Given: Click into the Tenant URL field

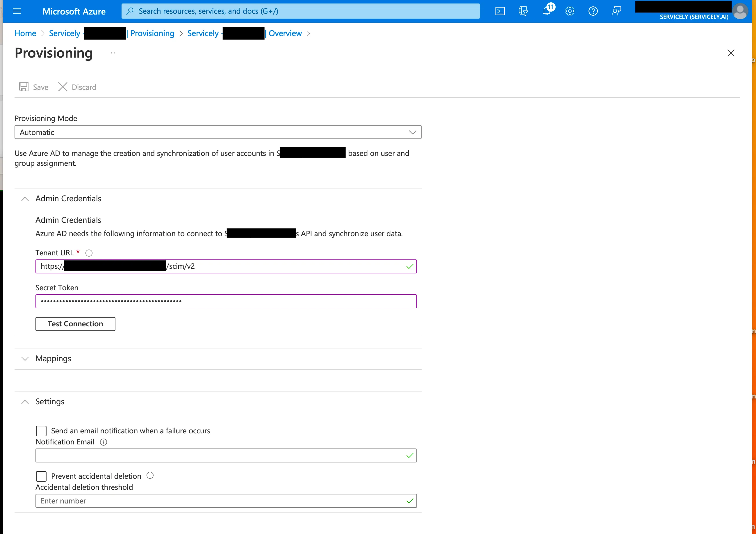Looking at the screenshot, I should point(226,266).
